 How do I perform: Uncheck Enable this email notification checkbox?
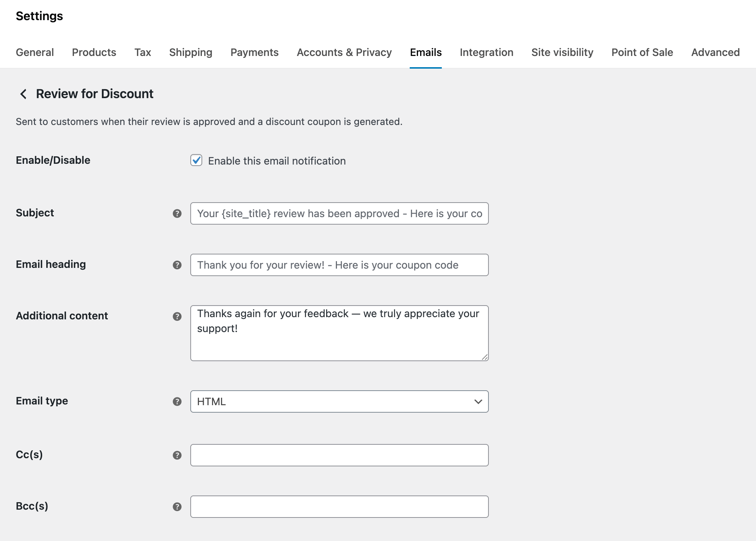(196, 160)
